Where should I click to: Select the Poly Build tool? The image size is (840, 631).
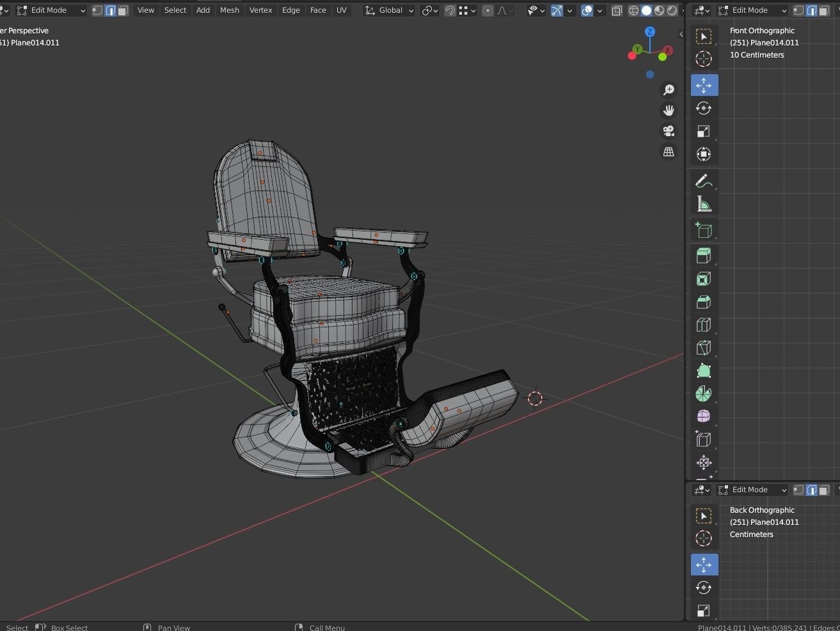coord(704,371)
